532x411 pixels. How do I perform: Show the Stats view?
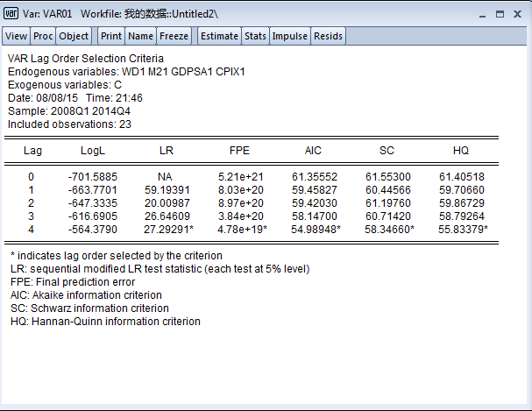point(255,36)
